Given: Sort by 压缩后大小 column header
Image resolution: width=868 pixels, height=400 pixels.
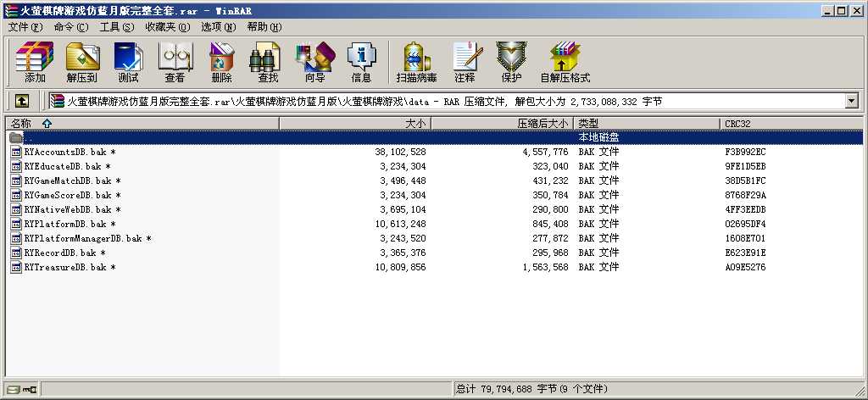Looking at the screenshot, I should [502, 124].
